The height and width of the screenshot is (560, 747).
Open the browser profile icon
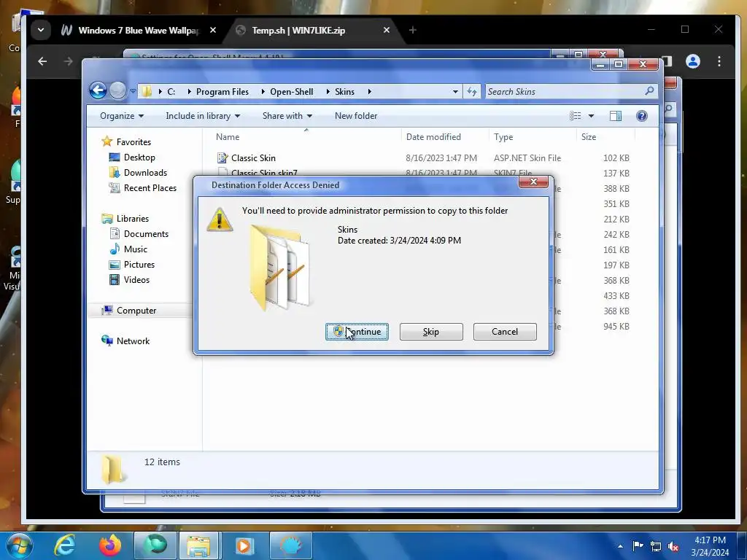pos(693,61)
